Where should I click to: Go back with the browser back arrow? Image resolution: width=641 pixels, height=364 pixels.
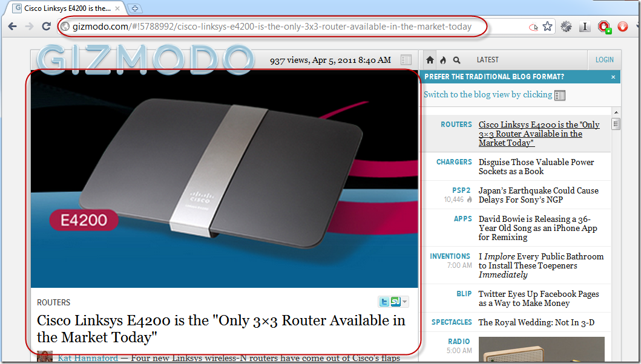[12, 27]
